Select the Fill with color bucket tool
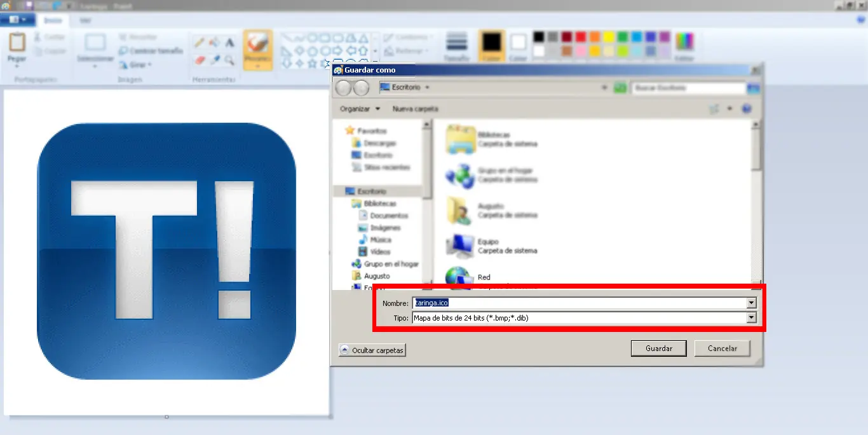Screen dimensions: 868x435 coord(214,43)
